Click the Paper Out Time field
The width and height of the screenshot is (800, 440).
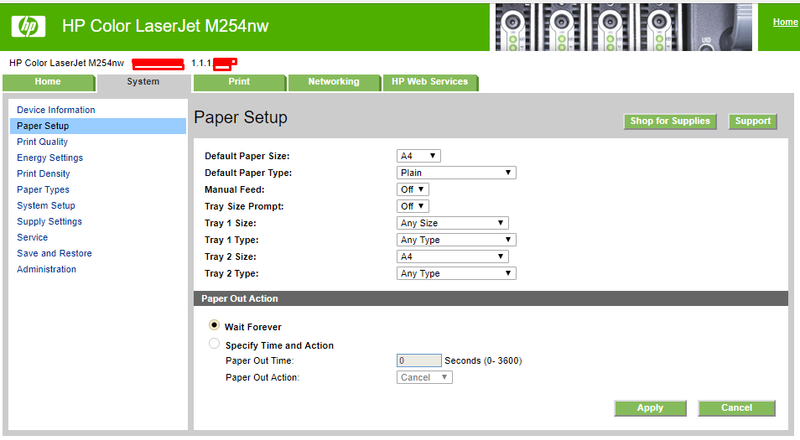[419, 361]
